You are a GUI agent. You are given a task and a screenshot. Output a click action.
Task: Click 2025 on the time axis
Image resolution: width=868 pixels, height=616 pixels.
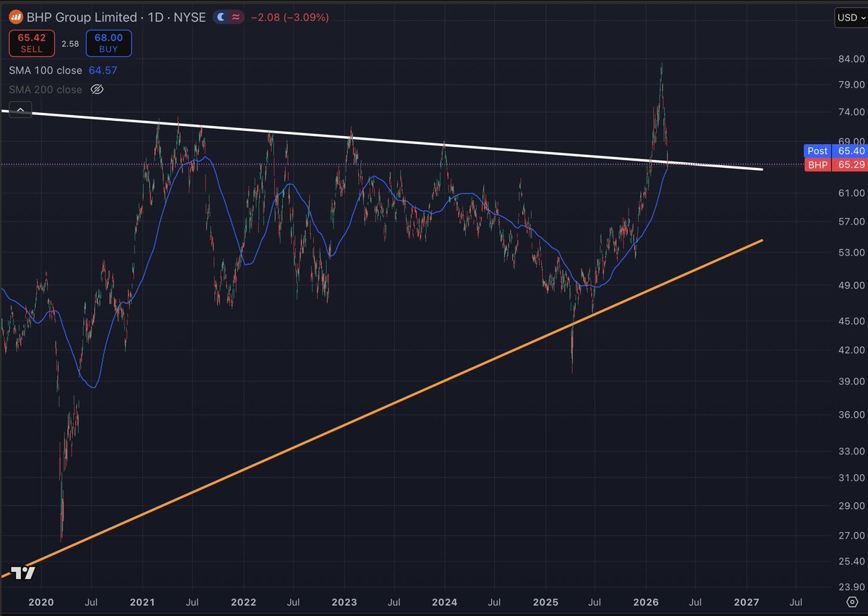pyautogui.click(x=545, y=602)
